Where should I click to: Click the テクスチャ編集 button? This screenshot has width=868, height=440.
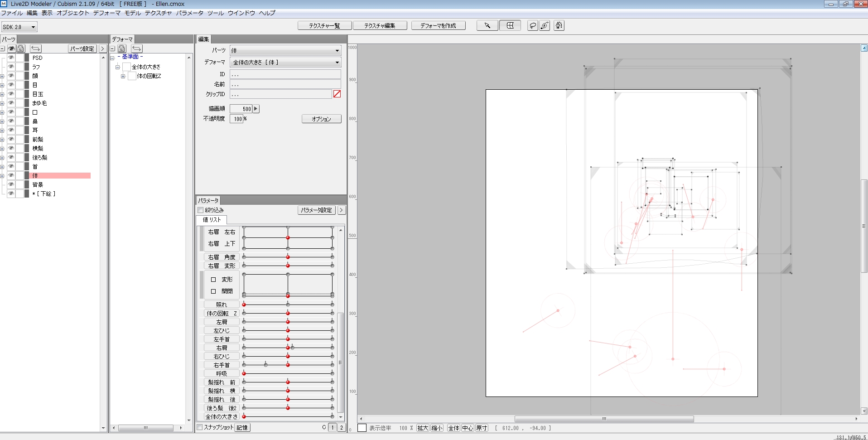pyautogui.click(x=380, y=26)
